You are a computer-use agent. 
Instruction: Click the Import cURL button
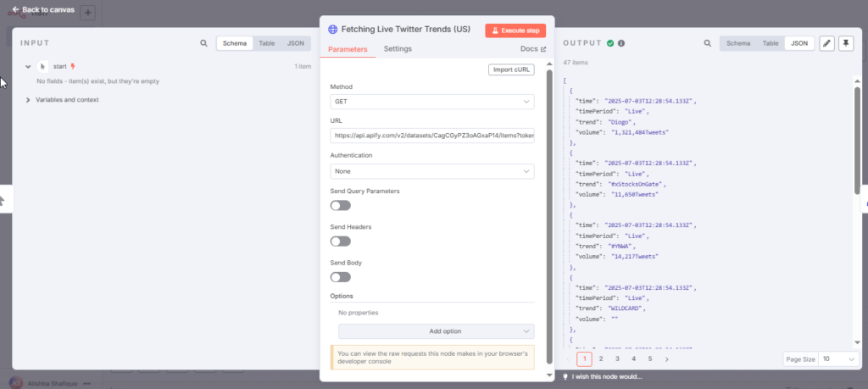pos(511,69)
